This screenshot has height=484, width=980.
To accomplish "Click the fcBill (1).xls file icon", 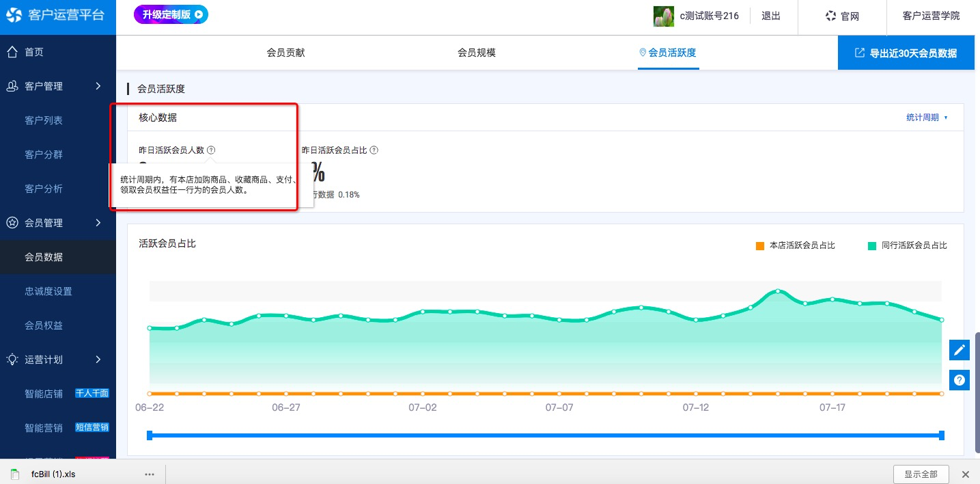I will coord(15,474).
